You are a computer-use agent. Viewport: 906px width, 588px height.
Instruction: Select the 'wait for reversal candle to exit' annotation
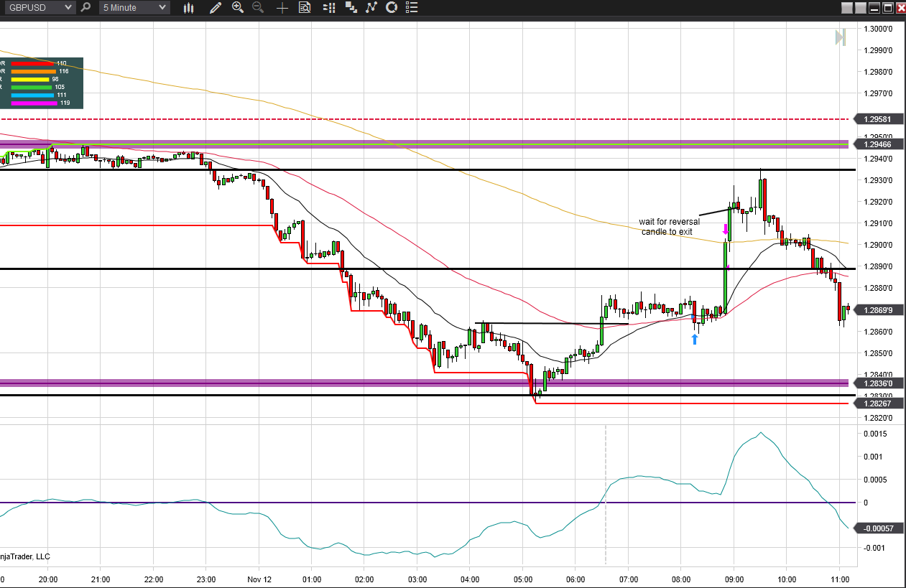click(669, 227)
